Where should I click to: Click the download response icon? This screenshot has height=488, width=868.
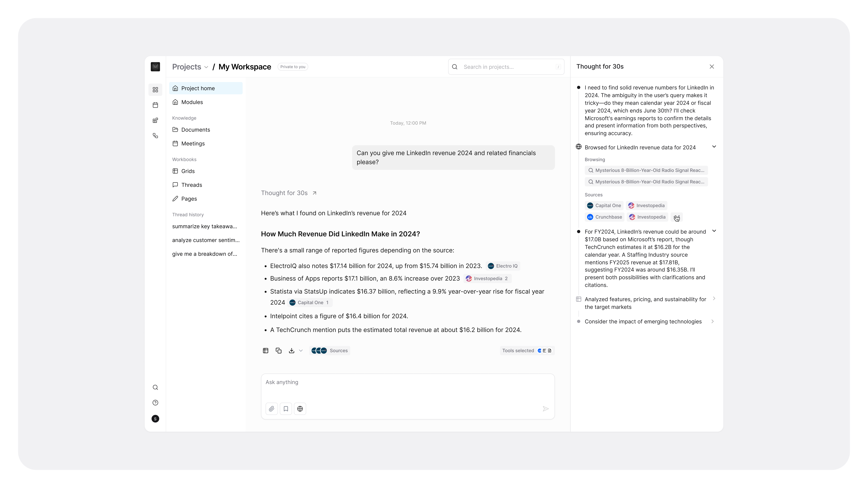point(291,351)
